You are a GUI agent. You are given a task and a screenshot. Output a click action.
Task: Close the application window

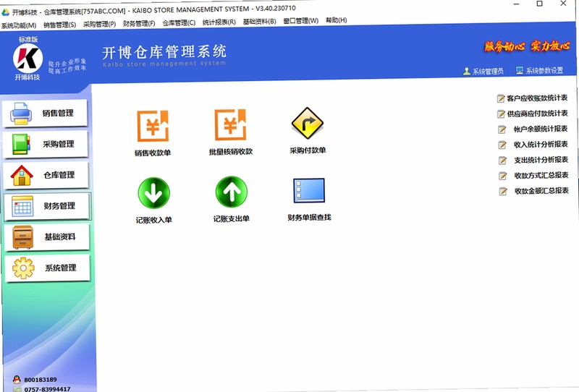click(563, 4)
